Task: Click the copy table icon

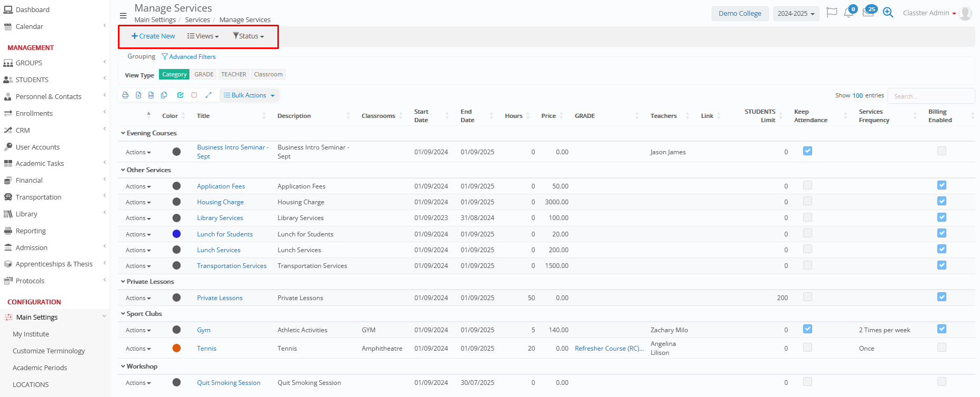Action: [x=164, y=95]
